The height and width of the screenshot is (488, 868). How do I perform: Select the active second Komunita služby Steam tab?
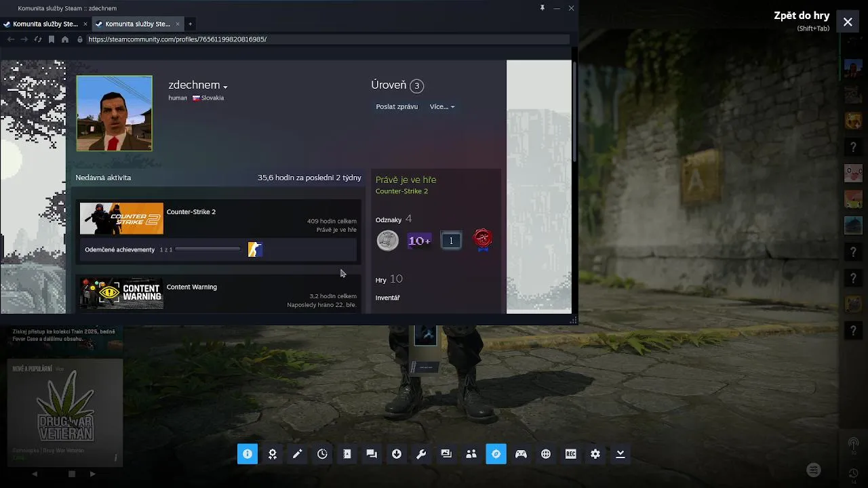138,24
